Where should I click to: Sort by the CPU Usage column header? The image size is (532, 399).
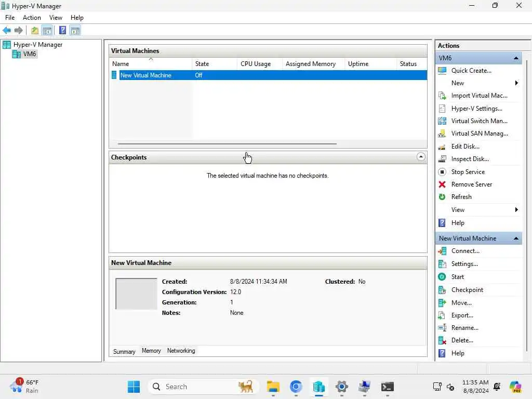tap(260, 64)
